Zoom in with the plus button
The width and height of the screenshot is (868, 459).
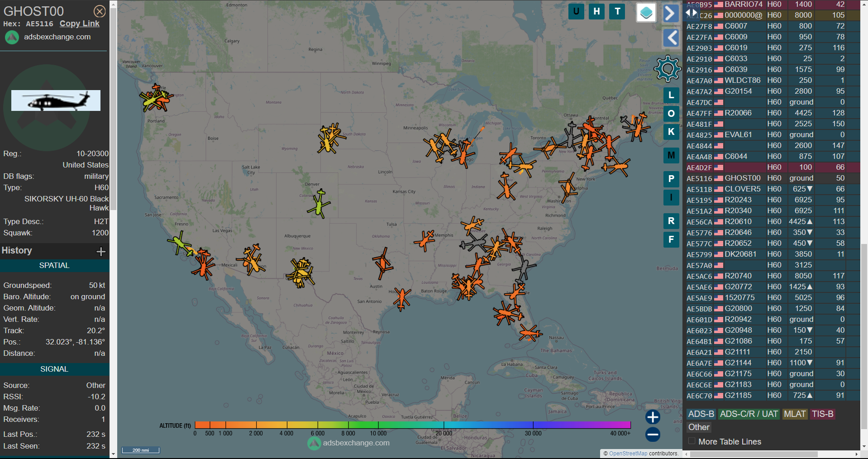pyautogui.click(x=653, y=417)
